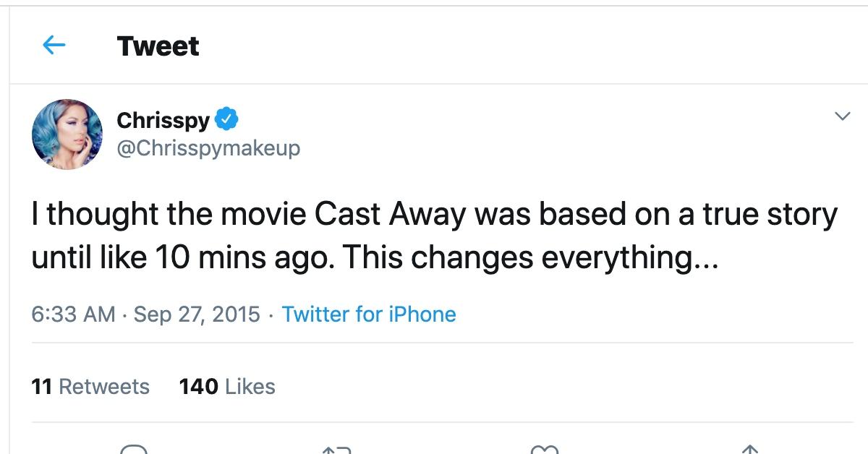The height and width of the screenshot is (454, 868).
Task: Click the Tweet header title
Action: click(x=158, y=46)
